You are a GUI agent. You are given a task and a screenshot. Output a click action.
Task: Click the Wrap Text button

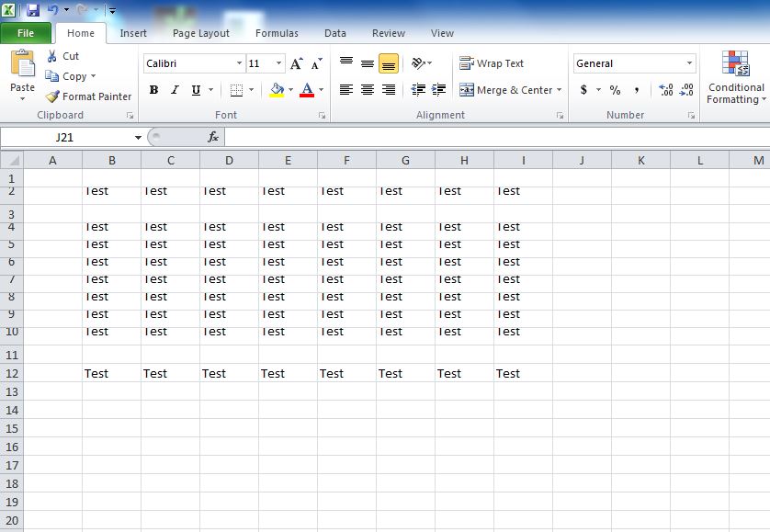tap(492, 63)
